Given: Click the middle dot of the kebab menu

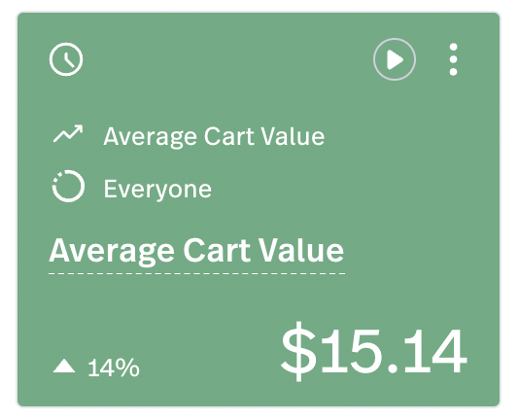Looking at the screenshot, I should coord(453,59).
